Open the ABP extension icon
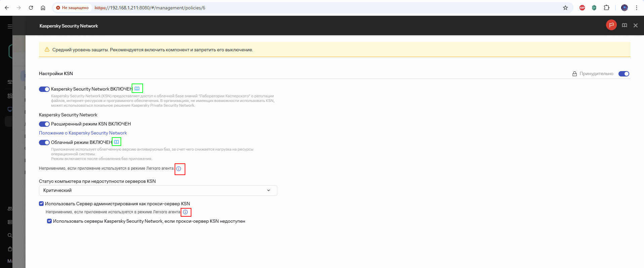 click(582, 8)
